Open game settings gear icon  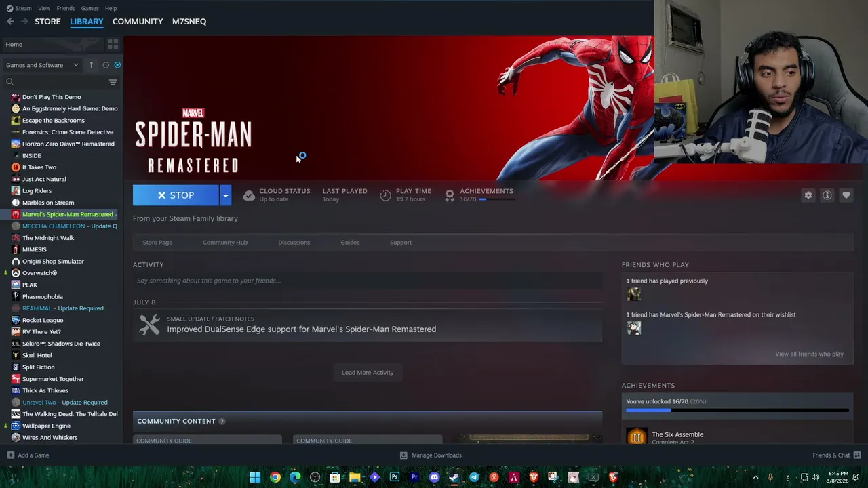808,195
